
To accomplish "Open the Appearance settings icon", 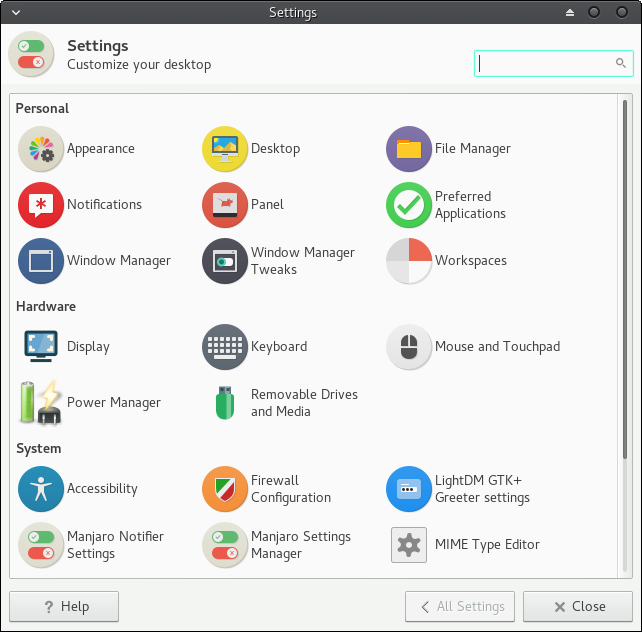I will click(41, 149).
